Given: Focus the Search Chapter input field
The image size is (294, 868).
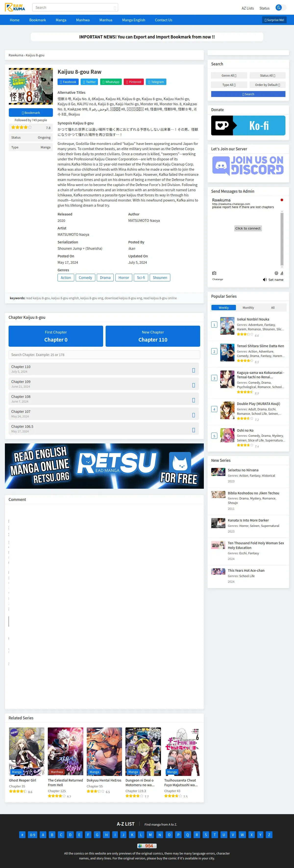Looking at the screenshot, I should click(104, 355).
